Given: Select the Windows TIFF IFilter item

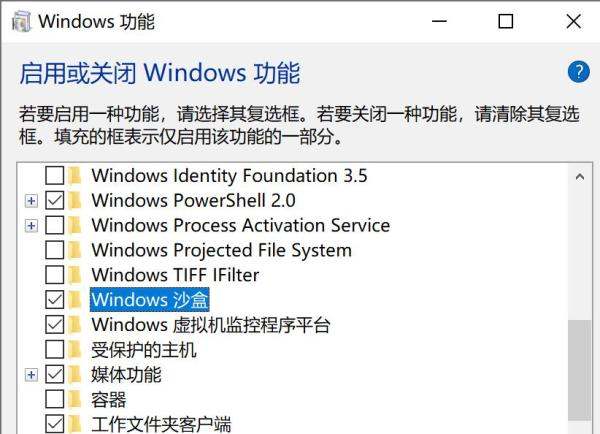Looking at the screenshot, I should (x=175, y=275).
